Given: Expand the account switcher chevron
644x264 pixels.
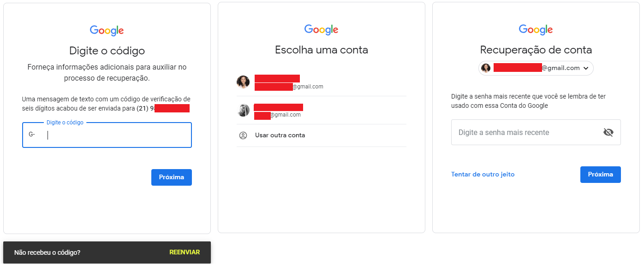Looking at the screenshot, I should tap(586, 68).
